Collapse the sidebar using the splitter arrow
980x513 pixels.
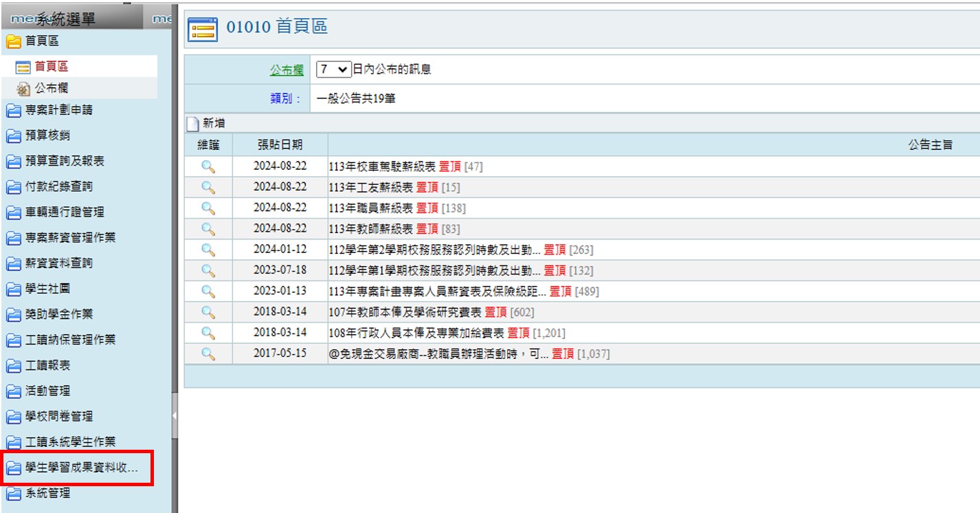(x=175, y=415)
